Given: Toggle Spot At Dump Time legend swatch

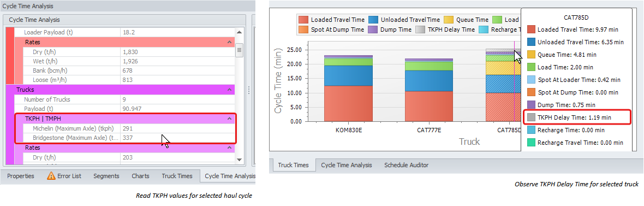Looking at the screenshot, I should [303, 30].
